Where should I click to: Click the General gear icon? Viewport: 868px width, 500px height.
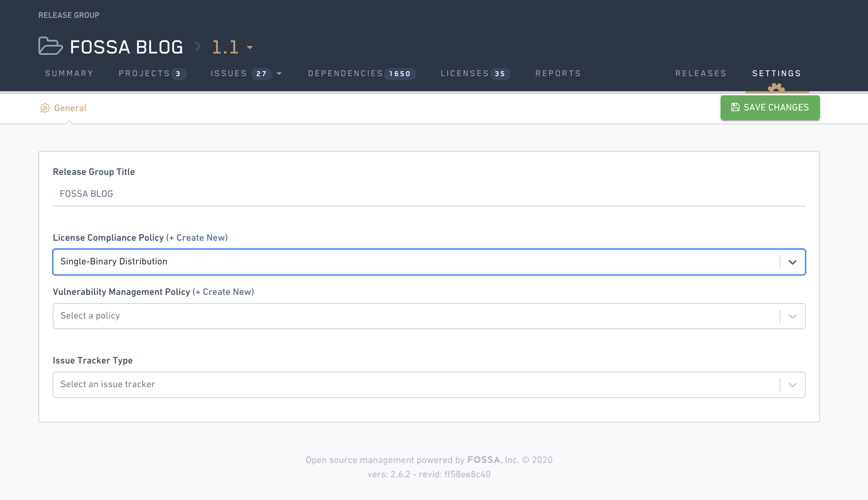click(45, 108)
